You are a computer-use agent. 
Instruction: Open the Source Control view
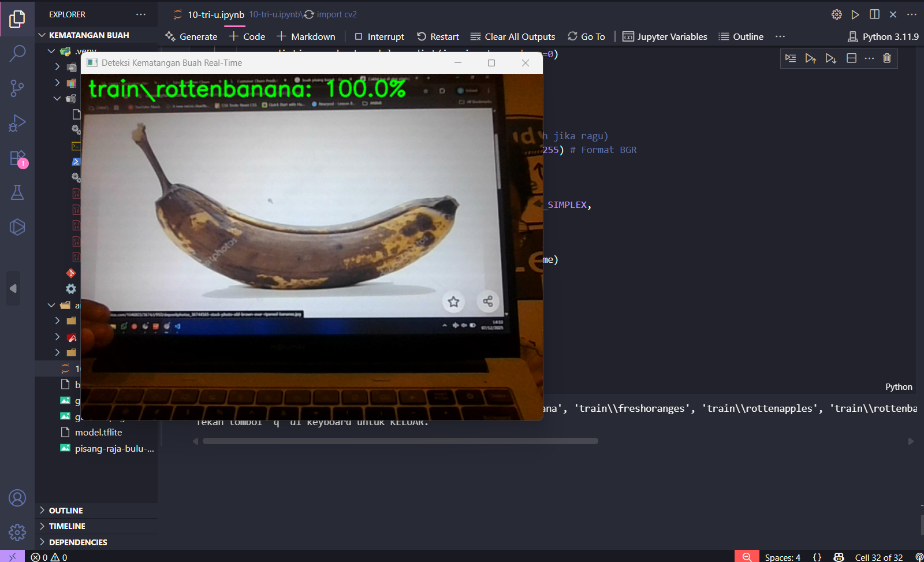click(x=17, y=88)
